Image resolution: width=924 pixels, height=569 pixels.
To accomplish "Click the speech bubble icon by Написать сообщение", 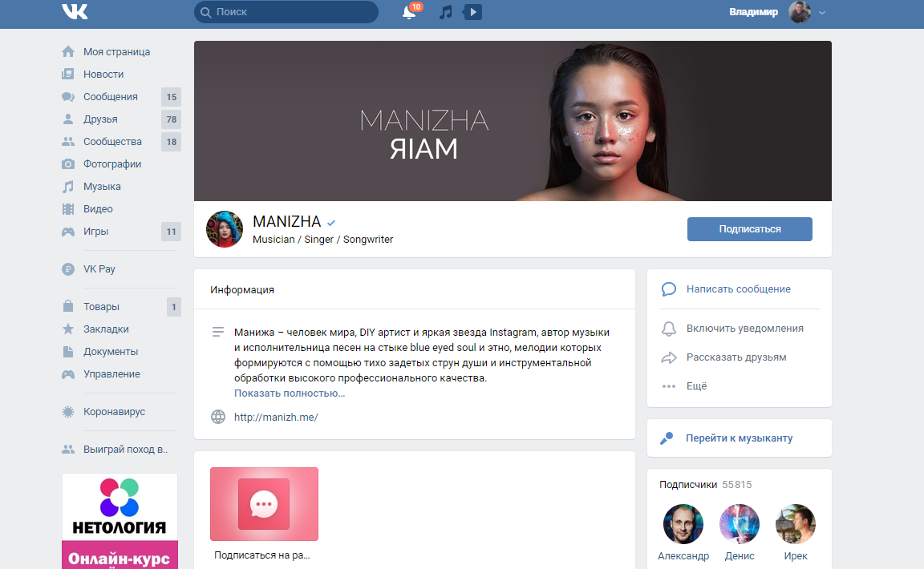I will click(x=669, y=289).
